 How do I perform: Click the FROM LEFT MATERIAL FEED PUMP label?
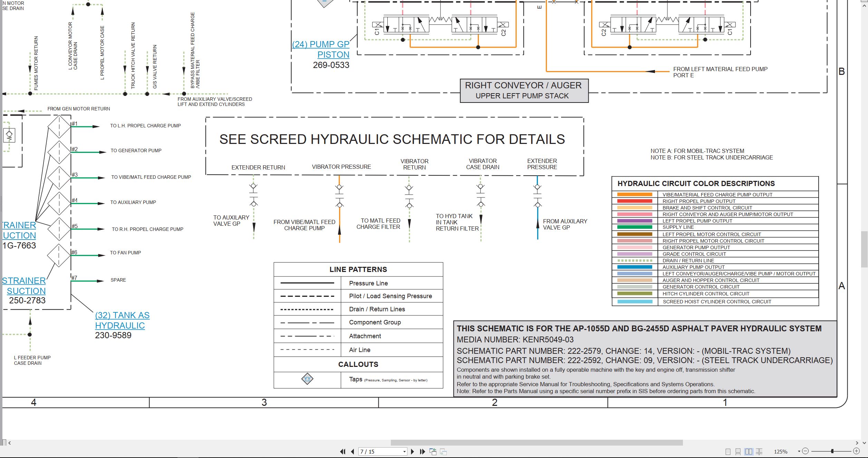[720, 72]
